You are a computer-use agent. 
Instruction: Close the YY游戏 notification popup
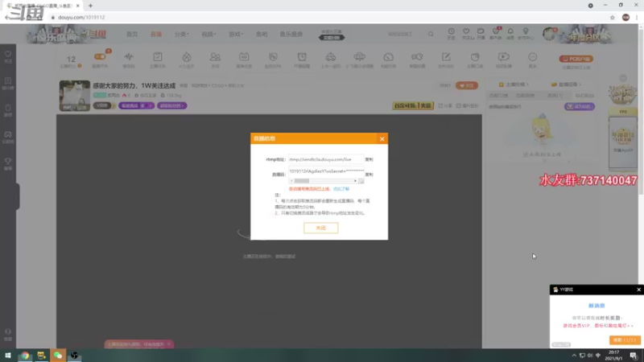click(638, 290)
